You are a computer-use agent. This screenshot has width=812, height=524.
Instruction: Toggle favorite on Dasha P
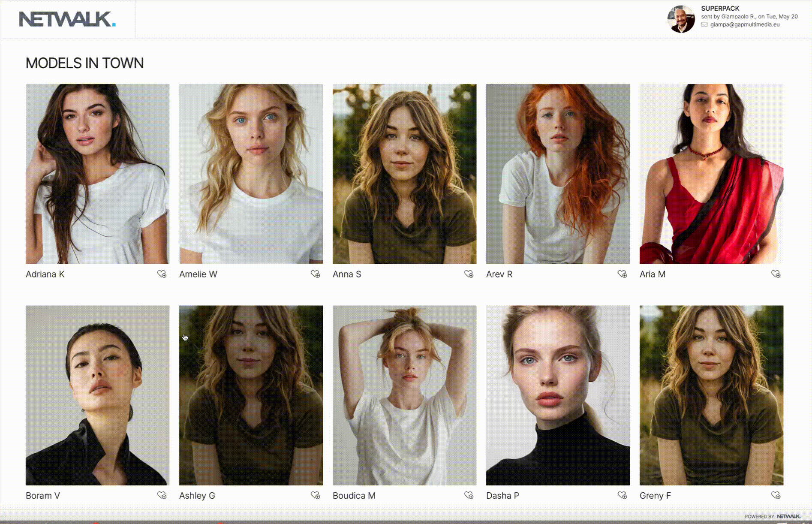tap(623, 495)
